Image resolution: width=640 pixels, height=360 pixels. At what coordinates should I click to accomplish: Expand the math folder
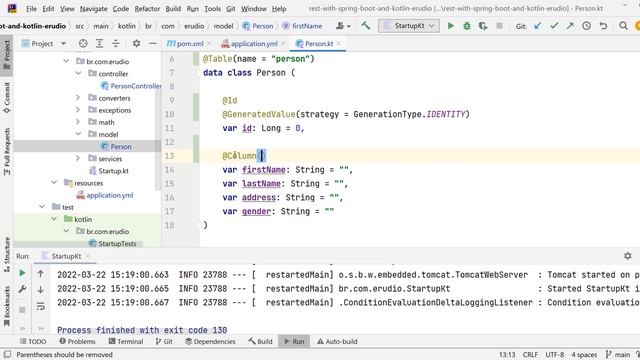click(x=78, y=122)
